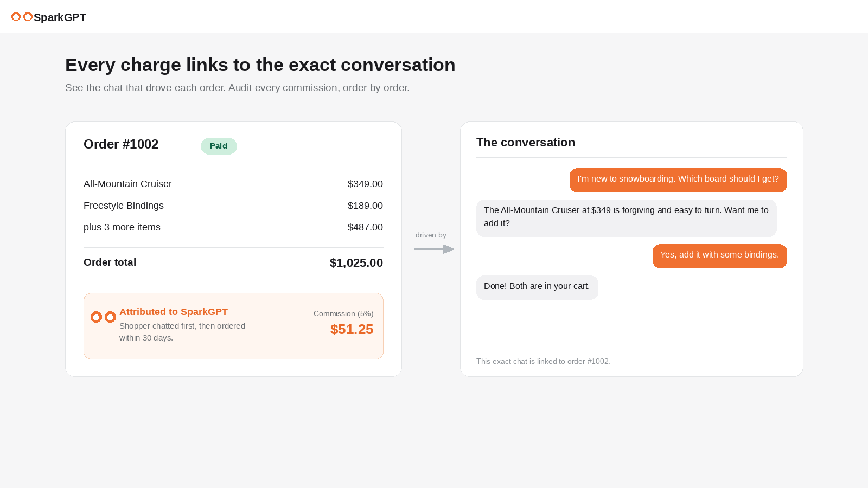868x488 pixels.
Task: Click the linked to order #1002 footnote
Action: pyautogui.click(x=543, y=361)
